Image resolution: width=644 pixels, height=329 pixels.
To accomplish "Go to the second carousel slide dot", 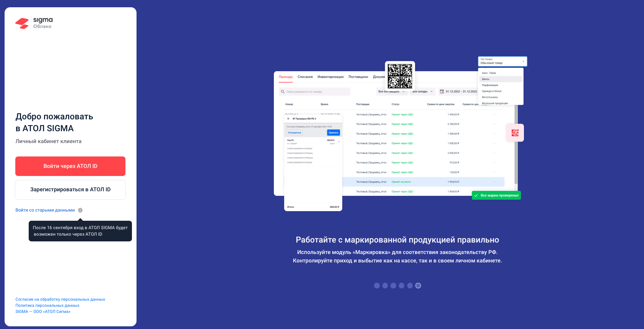I will [385, 285].
